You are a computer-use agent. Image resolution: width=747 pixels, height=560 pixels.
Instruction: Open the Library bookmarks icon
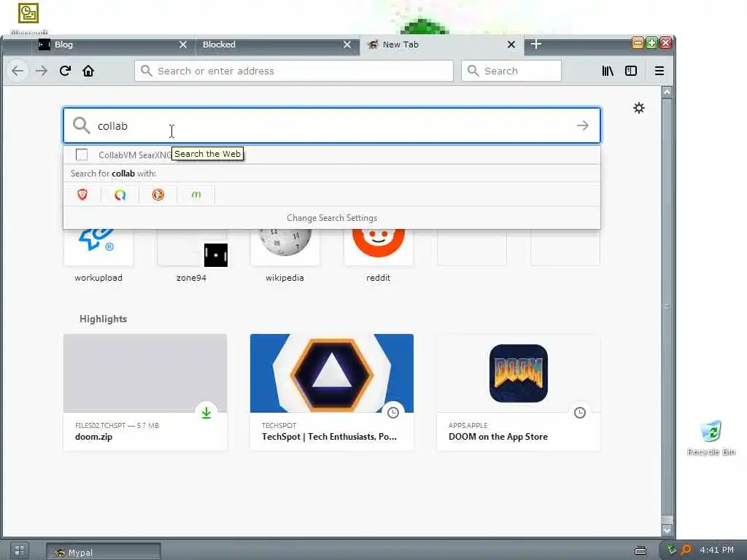click(x=608, y=71)
